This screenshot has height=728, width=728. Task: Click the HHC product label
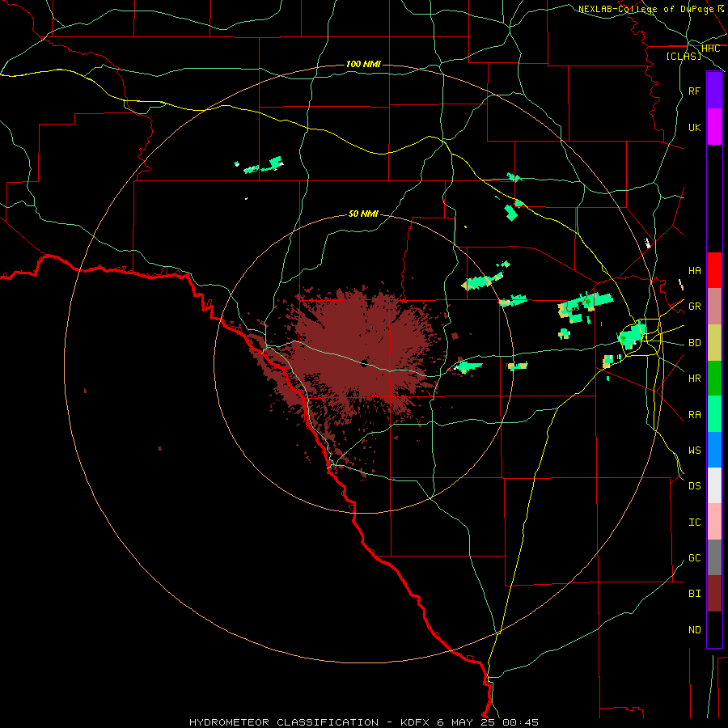(x=711, y=49)
